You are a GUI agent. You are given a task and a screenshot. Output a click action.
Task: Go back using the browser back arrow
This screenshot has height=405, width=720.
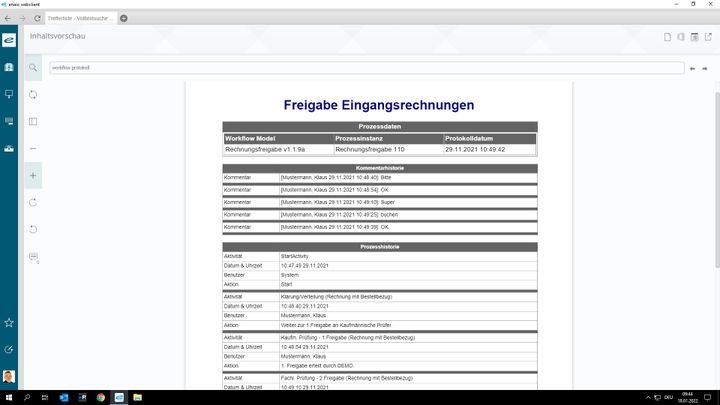point(8,18)
